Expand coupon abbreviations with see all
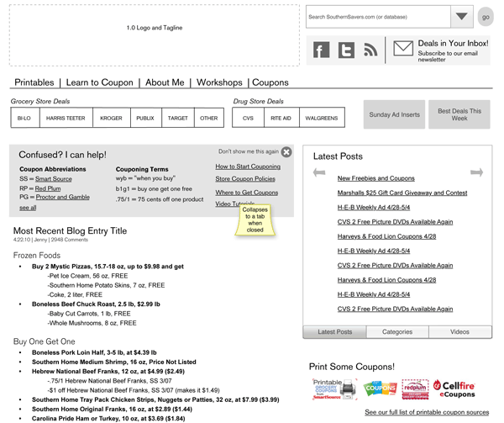 (28, 208)
